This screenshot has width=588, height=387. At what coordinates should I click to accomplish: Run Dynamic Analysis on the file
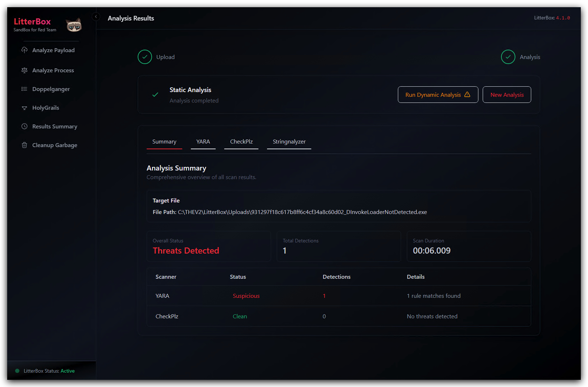point(438,95)
